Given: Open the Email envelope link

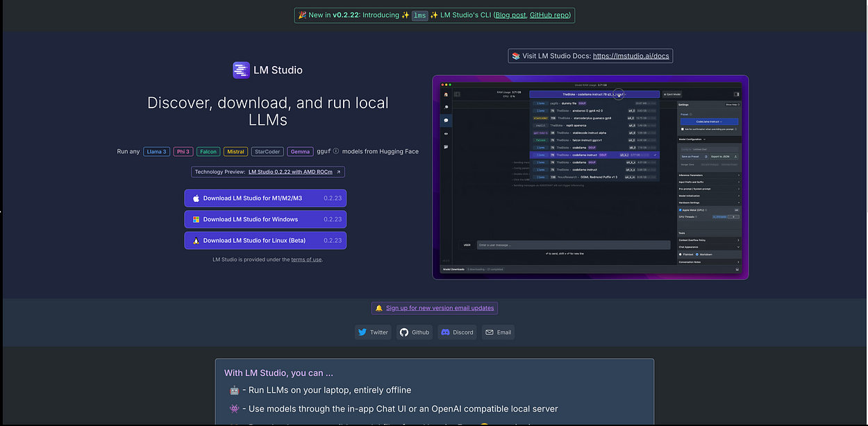Looking at the screenshot, I should coord(499,332).
